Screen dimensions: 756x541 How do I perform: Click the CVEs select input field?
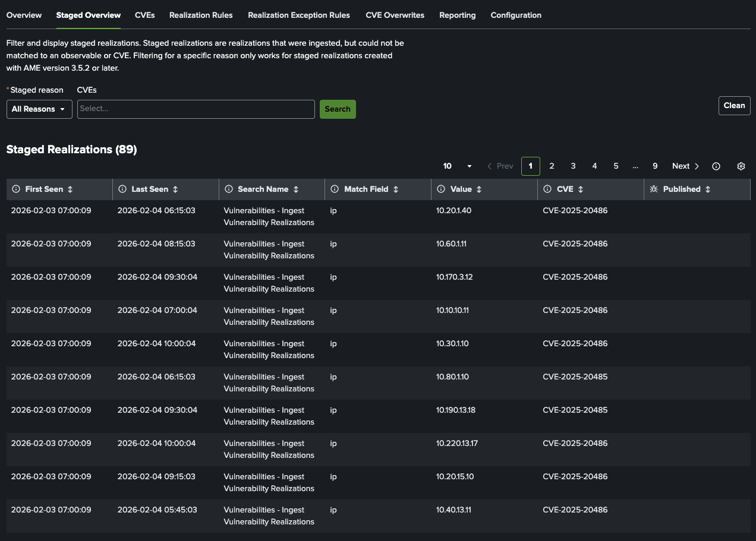tap(196, 109)
